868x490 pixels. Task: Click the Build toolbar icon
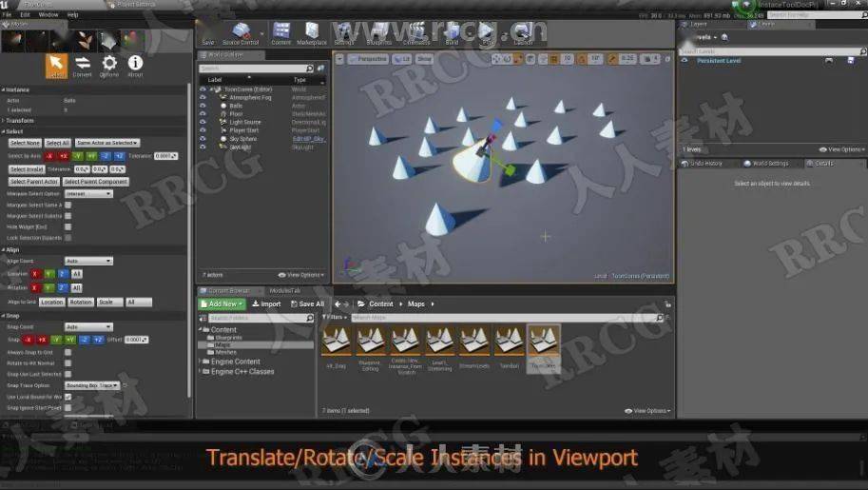[452, 34]
